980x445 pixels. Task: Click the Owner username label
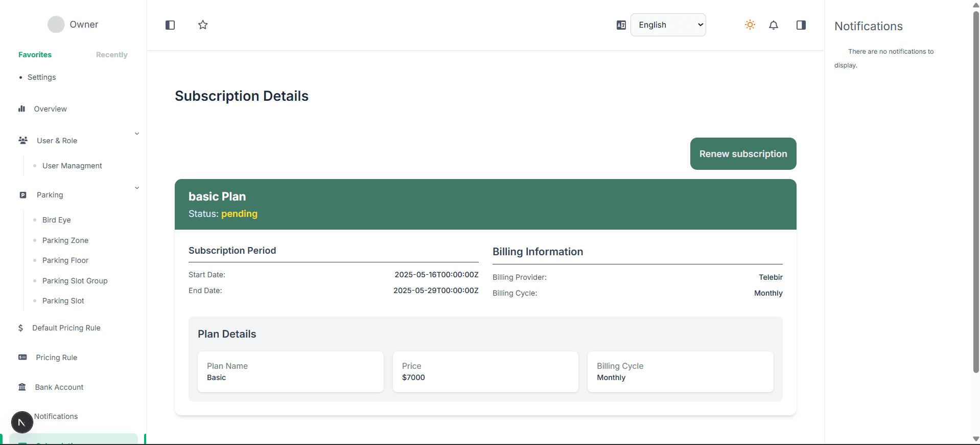click(84, 25)
